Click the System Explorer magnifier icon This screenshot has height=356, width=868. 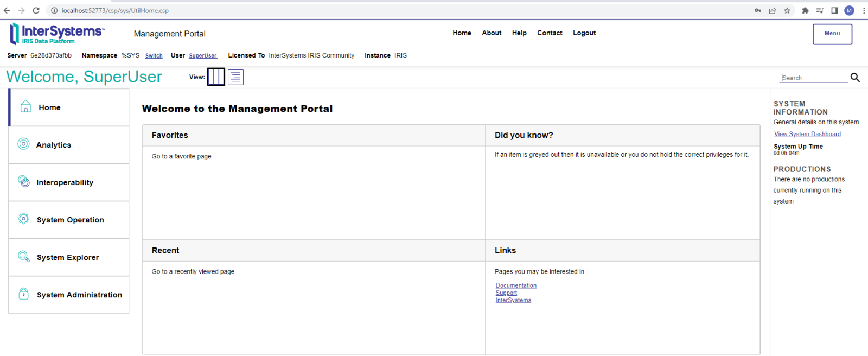click(x=24, y=256)
